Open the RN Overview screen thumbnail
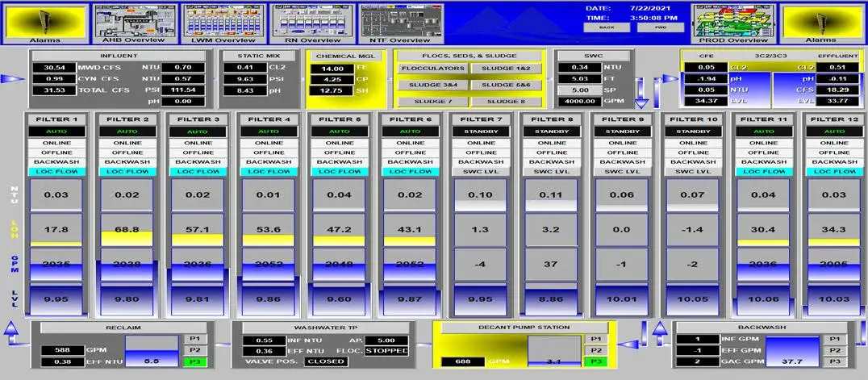 (x=312, y=21)
